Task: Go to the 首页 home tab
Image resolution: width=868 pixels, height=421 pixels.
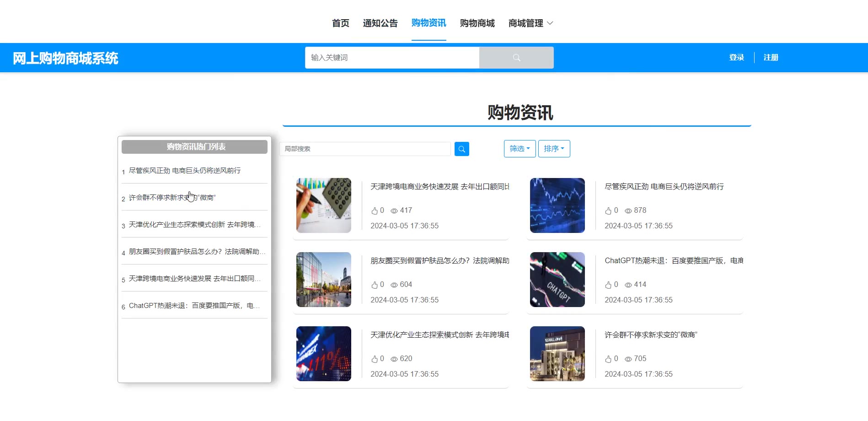Action: (x=341, y=23)
